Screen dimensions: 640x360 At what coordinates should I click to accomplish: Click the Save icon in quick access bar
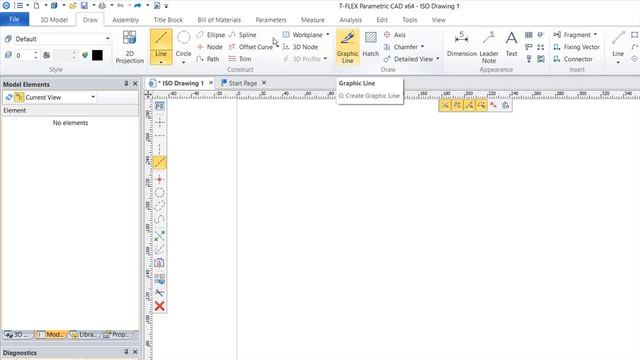pos(84,6)
